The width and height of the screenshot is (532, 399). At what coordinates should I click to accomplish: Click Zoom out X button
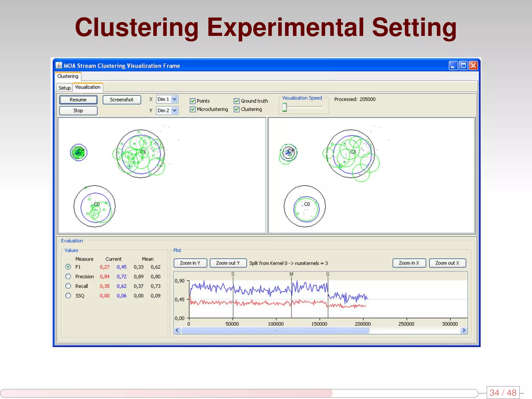pyautogui.click(x=447, y=263)
